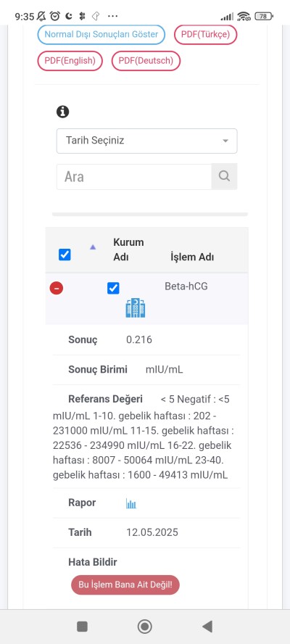Click the Kurum Adı column header
This screenshot has height=644, width=290.
coord(128,249)
